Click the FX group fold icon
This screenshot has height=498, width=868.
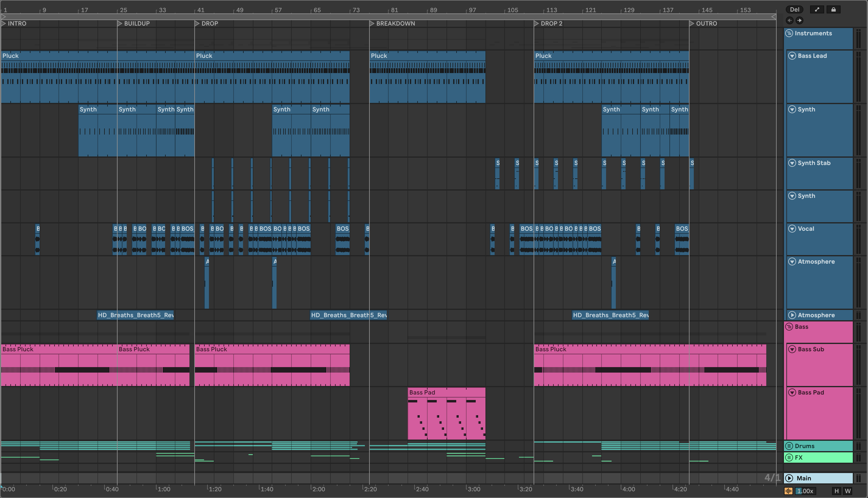click(789, 458)
